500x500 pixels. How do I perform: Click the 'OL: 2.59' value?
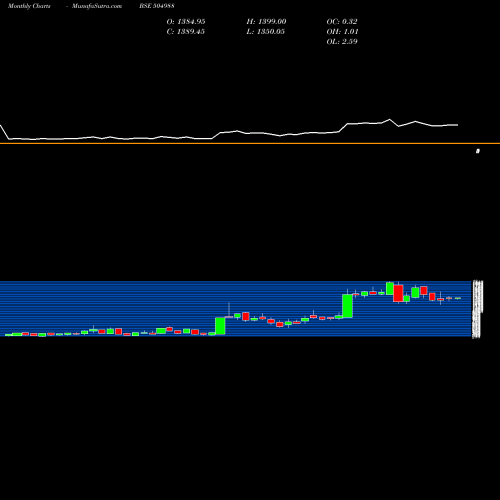pos(342,41)
